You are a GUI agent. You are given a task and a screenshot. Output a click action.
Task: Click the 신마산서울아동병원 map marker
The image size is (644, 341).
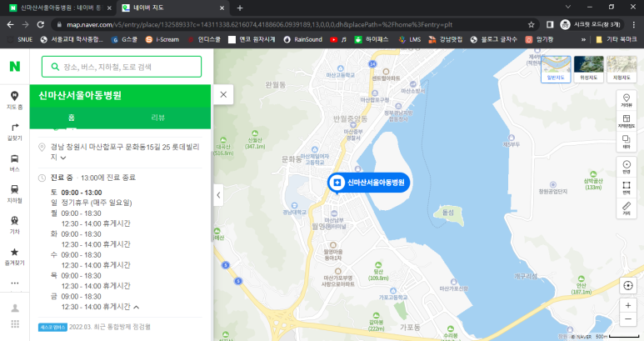tap(368, 183)
